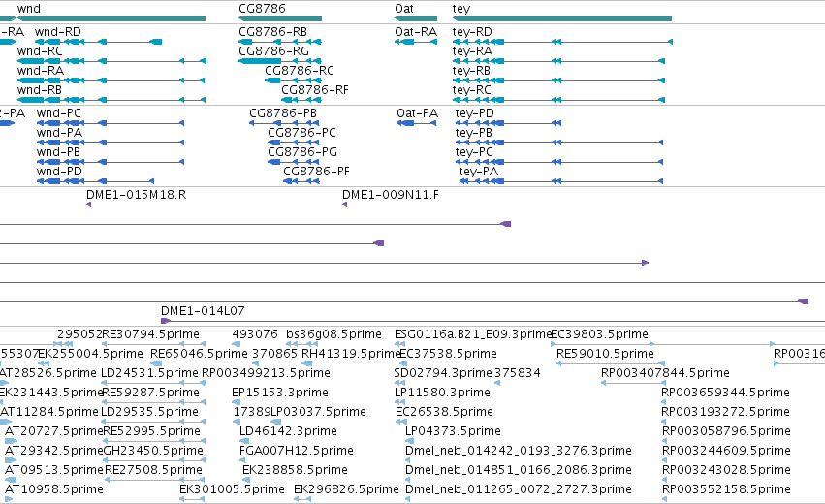
Task: Click transcript CG8786-RG
Action: (x=273, y=51)
